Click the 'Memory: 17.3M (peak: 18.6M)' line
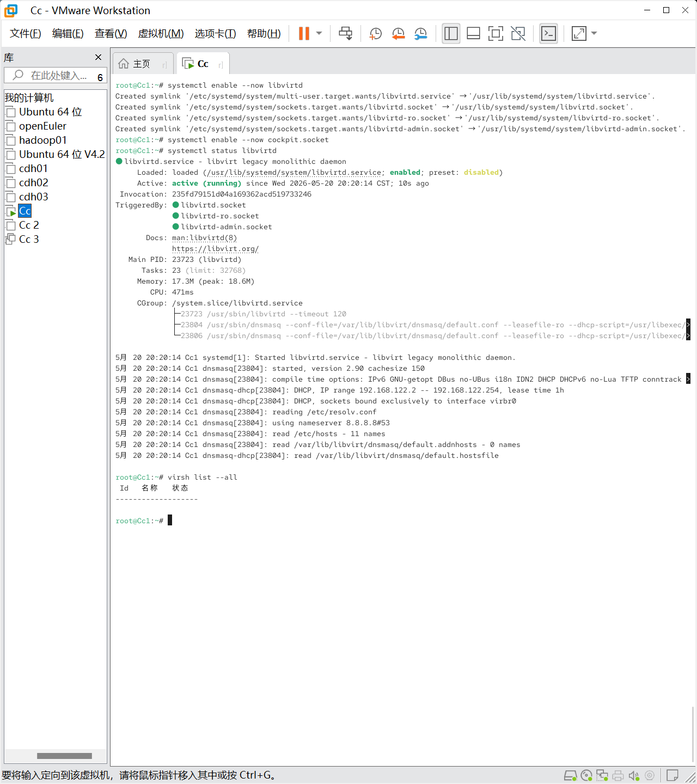Viewport: 697px width, 784px height. (x=196, y=281)
